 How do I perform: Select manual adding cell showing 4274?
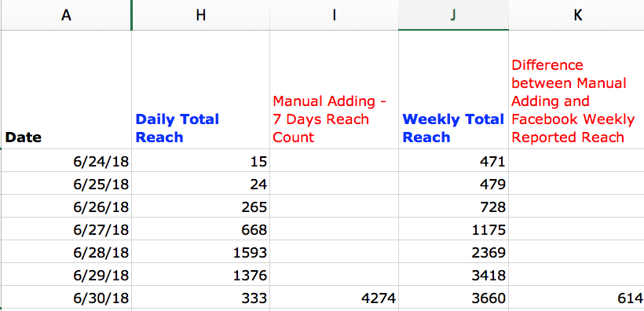click(x=334, y=297)
